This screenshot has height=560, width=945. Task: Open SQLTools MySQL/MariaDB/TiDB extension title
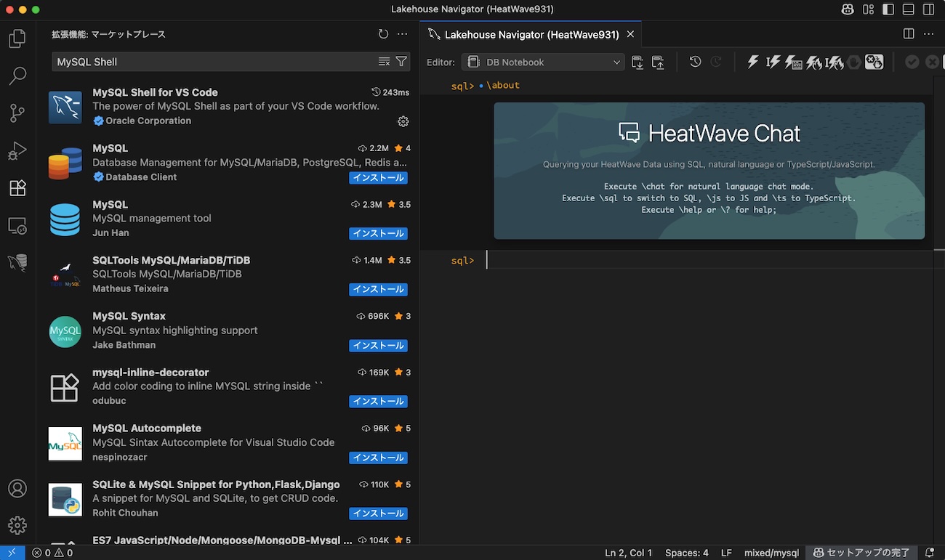(172, 260)
